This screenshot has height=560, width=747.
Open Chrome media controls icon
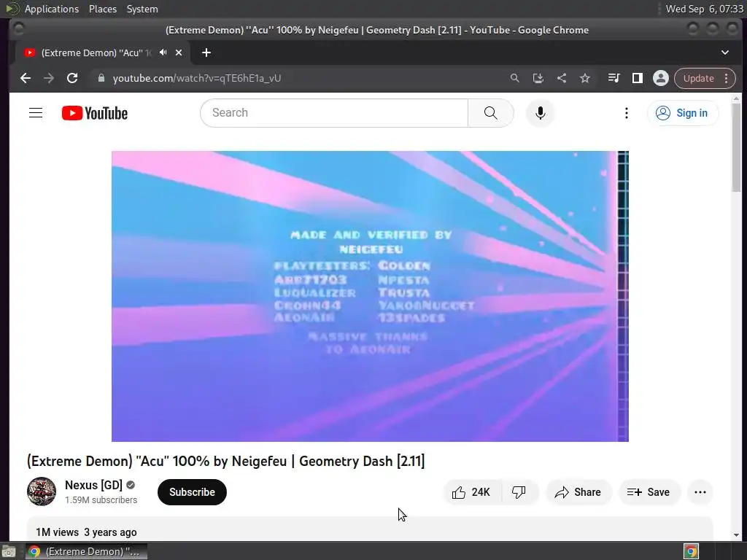614,78
